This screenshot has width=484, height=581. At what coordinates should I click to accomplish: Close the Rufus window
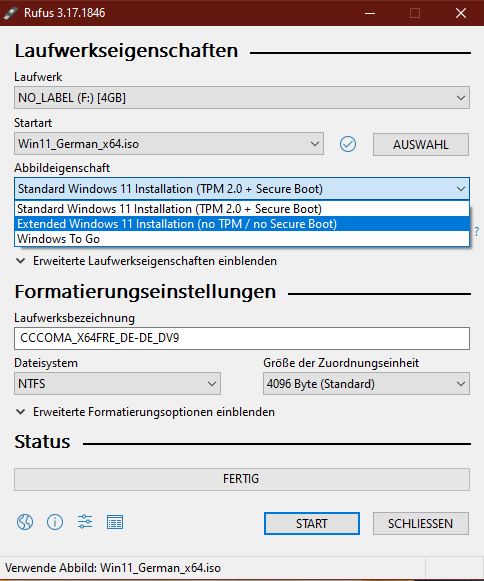tap(461, 13)
